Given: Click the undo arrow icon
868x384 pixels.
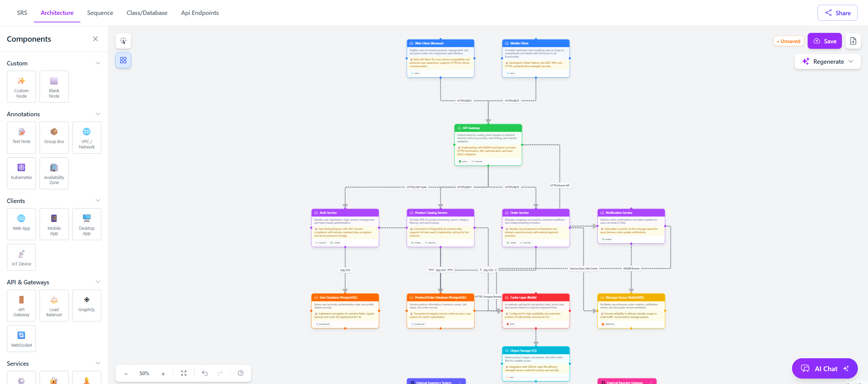Looking at the screenshot, I should [205, 373].
